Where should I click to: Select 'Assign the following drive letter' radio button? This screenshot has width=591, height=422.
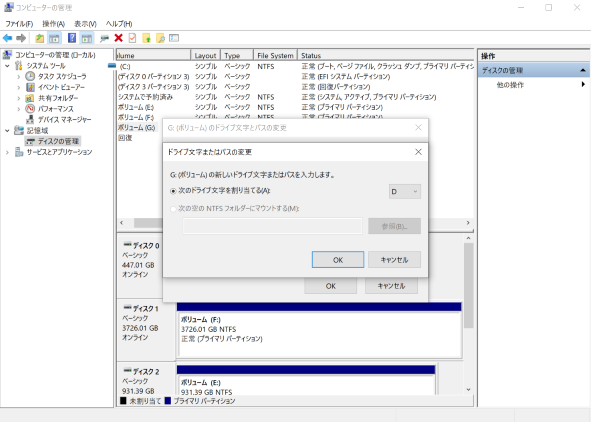coord(173,191)
